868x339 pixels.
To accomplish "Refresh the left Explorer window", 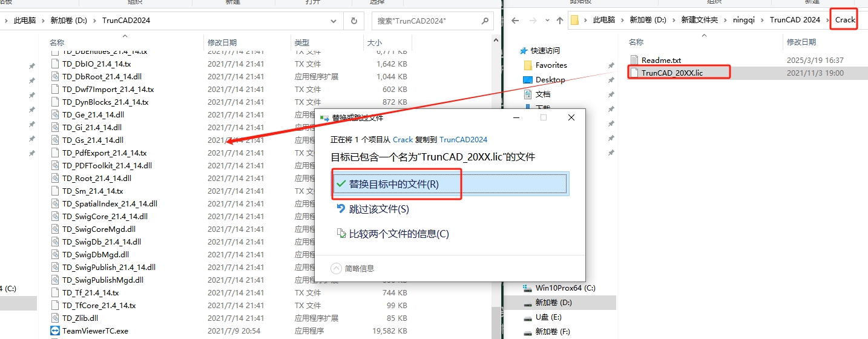I will point(353,20).
